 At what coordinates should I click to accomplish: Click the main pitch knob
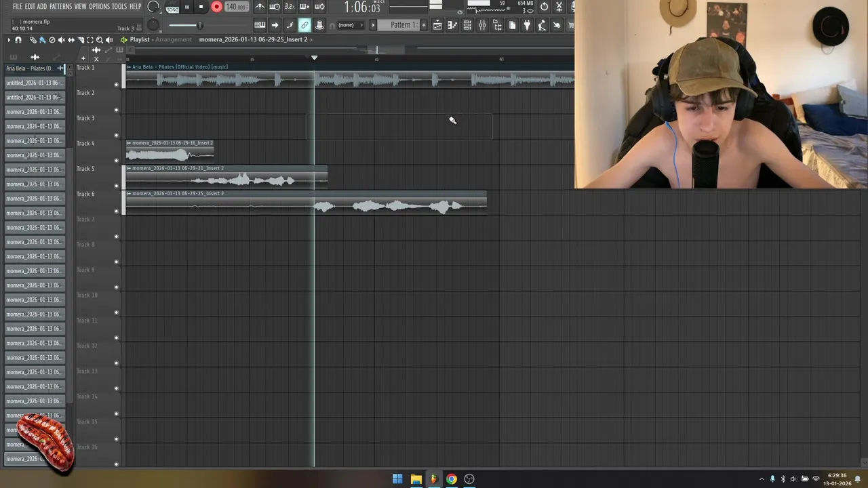153,25
